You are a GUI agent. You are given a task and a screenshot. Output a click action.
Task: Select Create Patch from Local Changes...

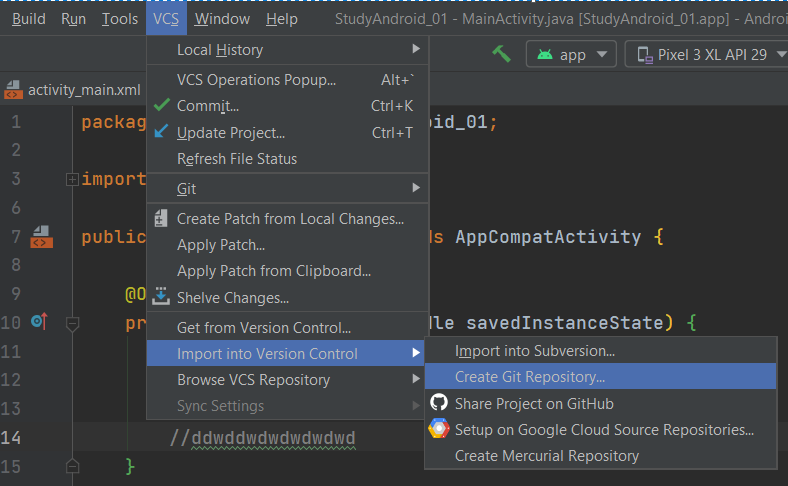tap(287, 219)
